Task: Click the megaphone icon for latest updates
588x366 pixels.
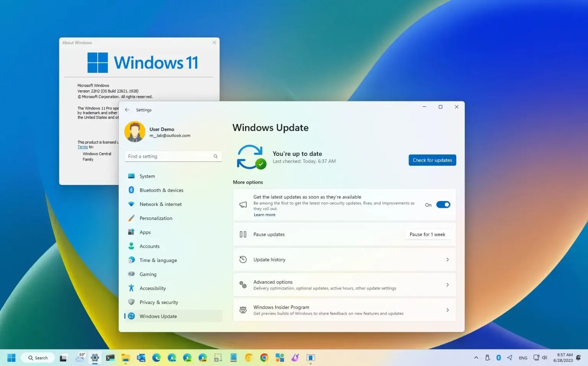Action: (x=243, y=205)
